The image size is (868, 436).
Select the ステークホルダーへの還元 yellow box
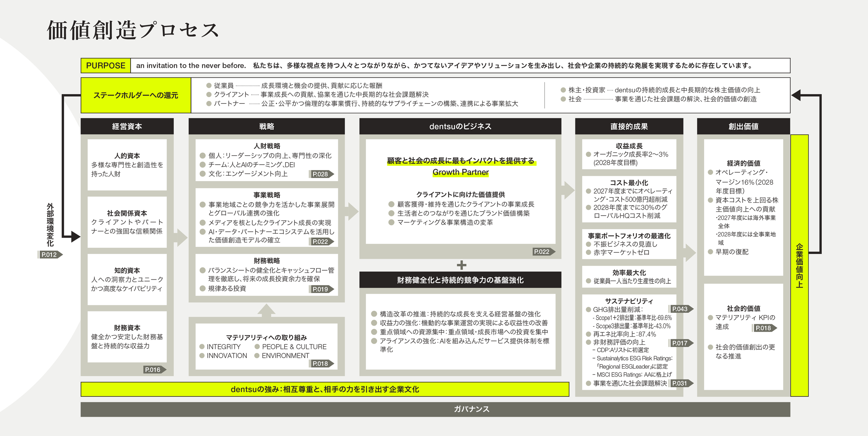(x=136, y=95)
